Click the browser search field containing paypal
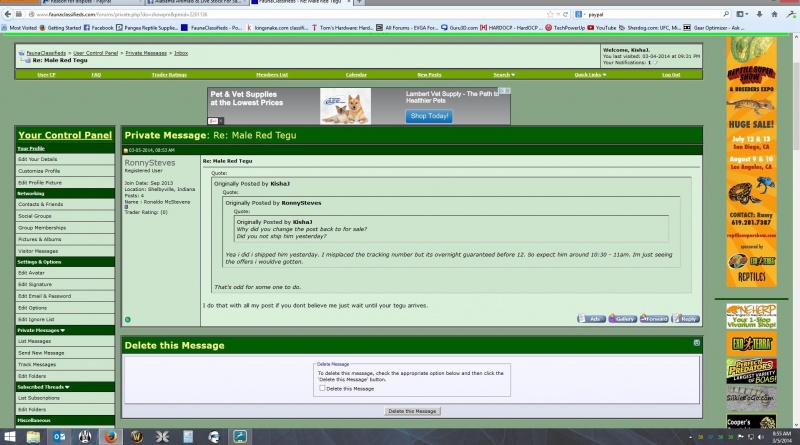 [x=654, y=14]
